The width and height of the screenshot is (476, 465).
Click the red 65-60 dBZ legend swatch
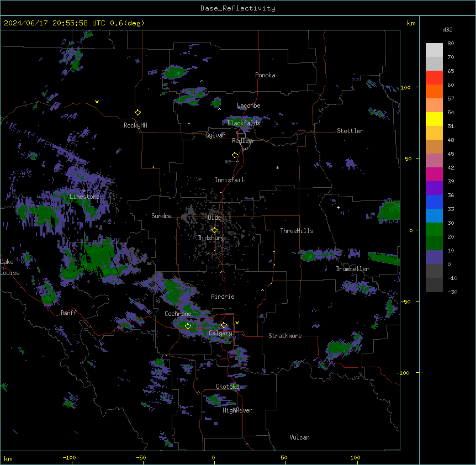point(434,77)
